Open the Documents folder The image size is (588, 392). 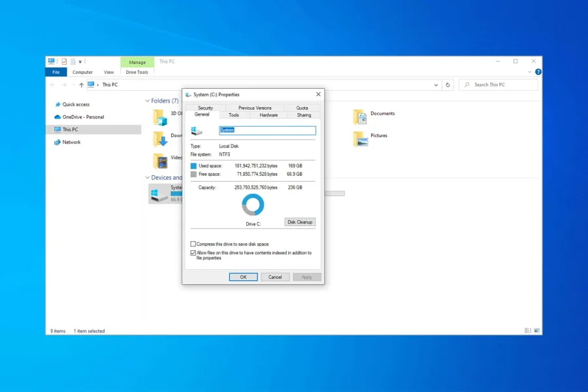383,113
